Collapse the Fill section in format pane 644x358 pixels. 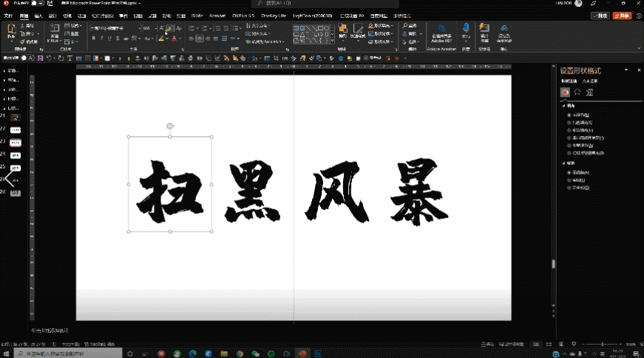[564, 106]
